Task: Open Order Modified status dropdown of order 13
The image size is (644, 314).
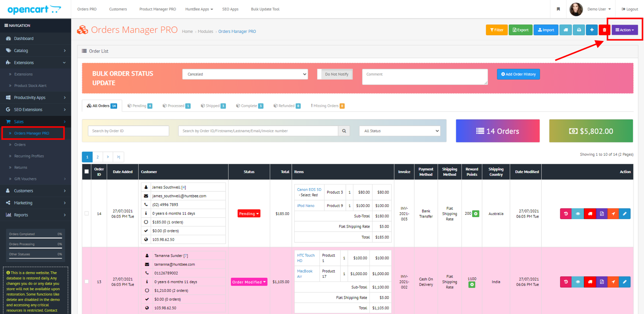Action: [249, 282]
